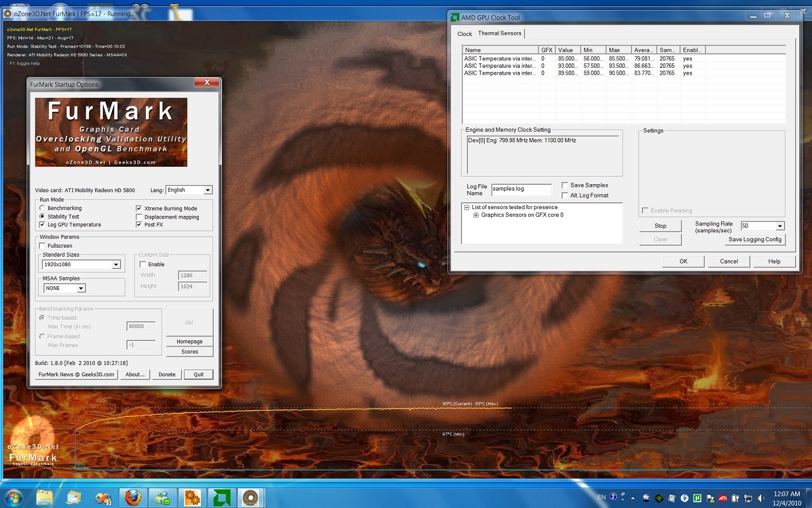
Task: Expand Graphics Sensors on GFX core 0
Action: [476, 215]
